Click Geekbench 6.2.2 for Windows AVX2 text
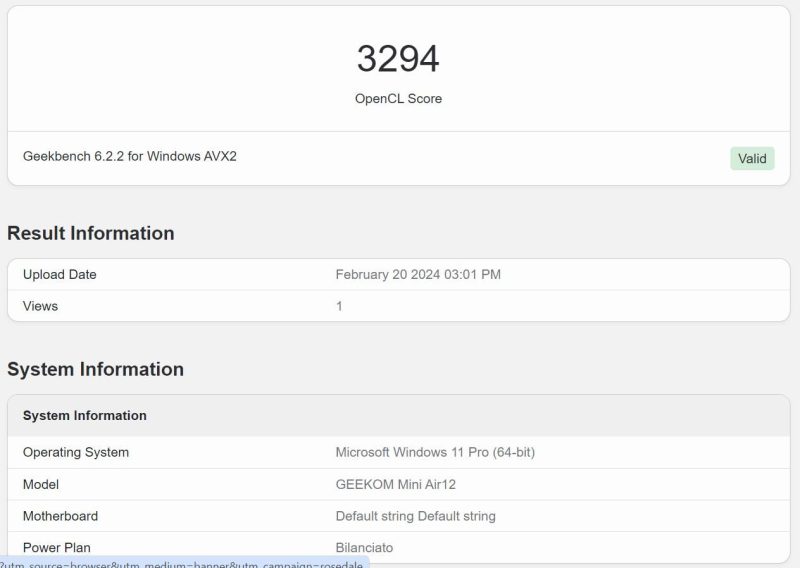 pos(130,156)
